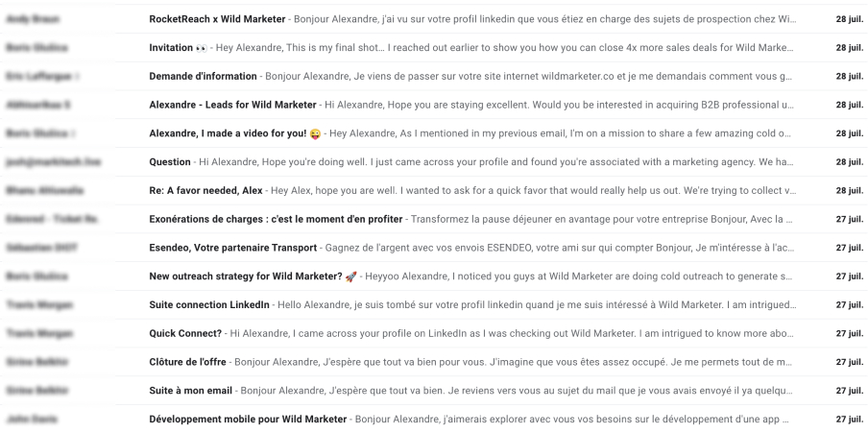Open the Invitation email with eyes emoji
This screenshot has height=432, width=868.
tap(434, 48)
